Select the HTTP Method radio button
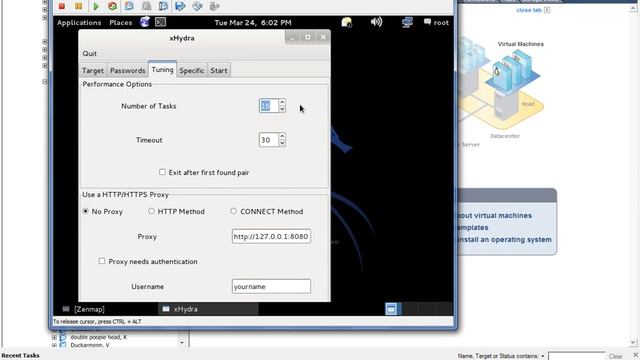640x360 pixels. [x=151, y=211]
